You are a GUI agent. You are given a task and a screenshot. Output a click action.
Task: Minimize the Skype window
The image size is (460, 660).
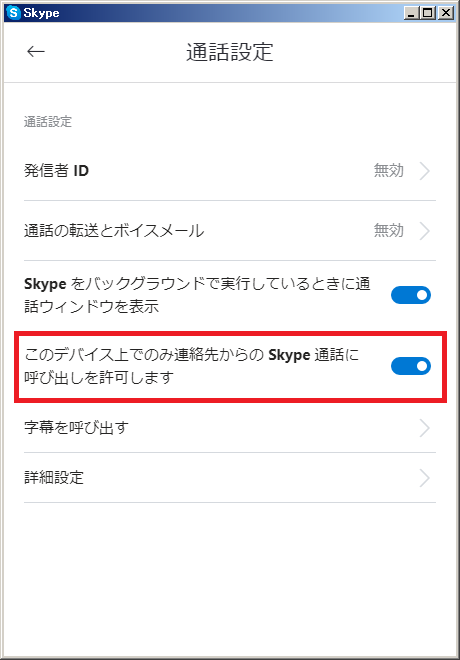pos(411,13)
